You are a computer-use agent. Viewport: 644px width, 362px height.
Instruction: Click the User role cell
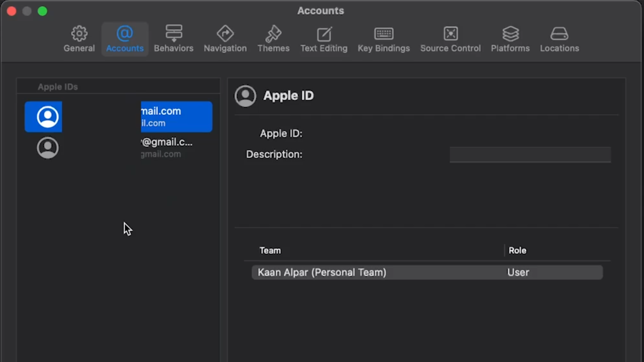click(518, 272)
